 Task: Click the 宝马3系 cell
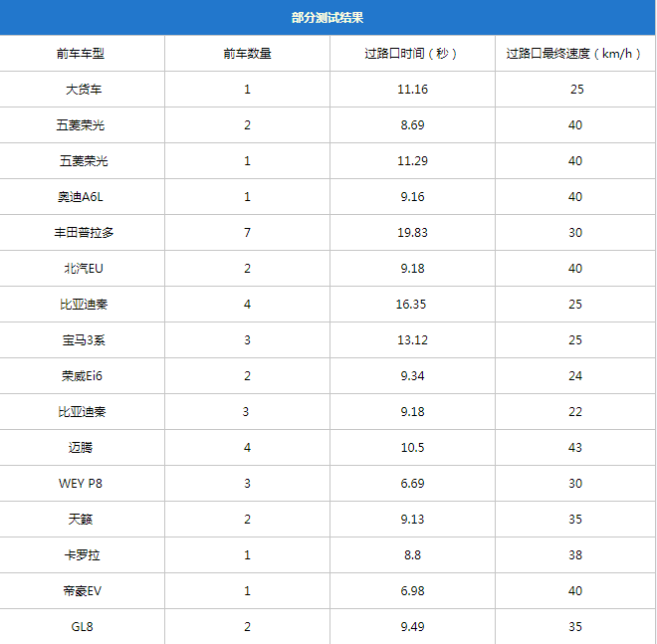(84, 340)
